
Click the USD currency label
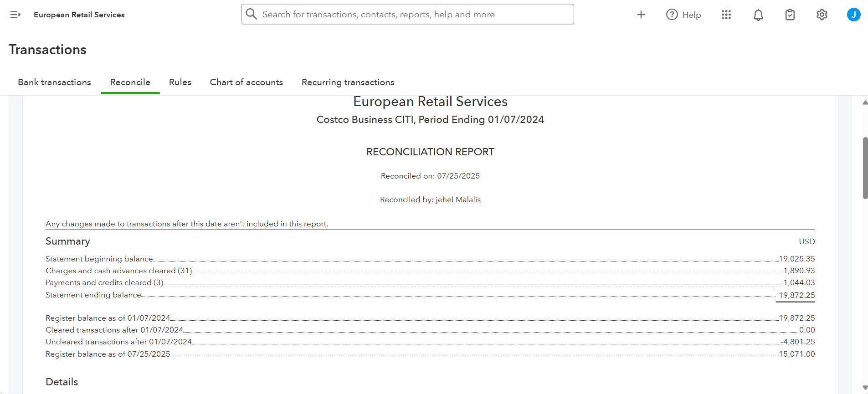[x=807, y=241]
